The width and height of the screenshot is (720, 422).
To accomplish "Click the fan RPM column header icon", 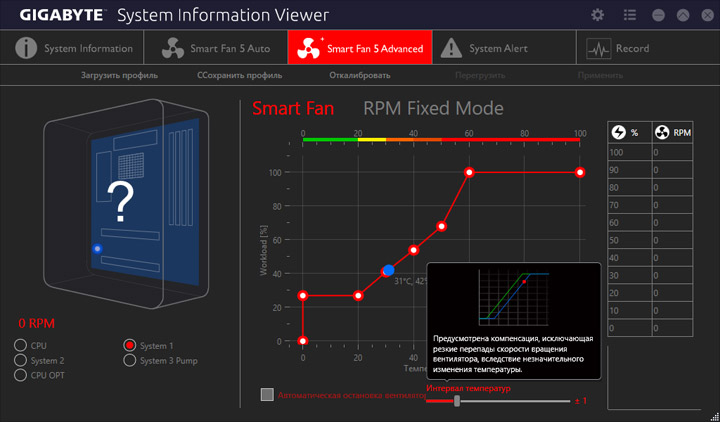I will [663, 133].
